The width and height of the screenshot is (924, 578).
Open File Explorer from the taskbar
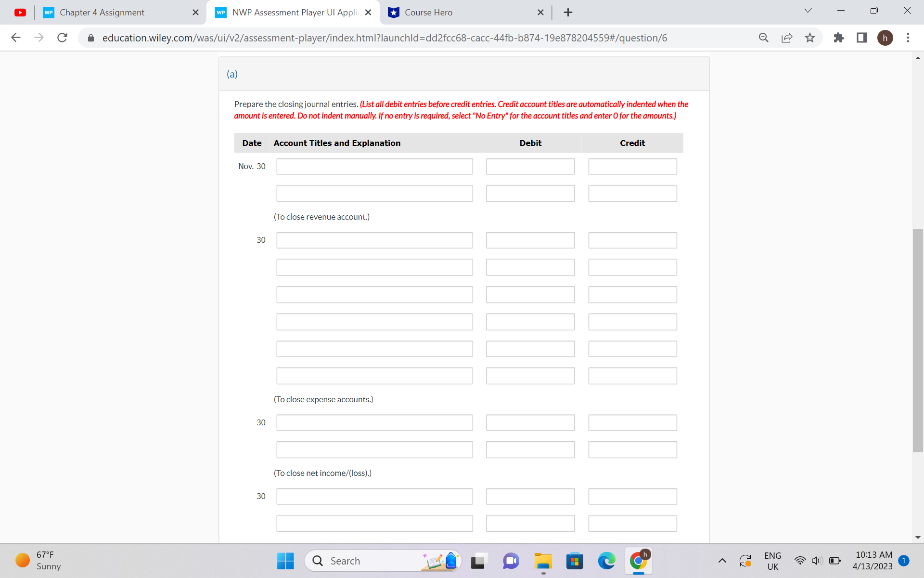click(543, 561)
